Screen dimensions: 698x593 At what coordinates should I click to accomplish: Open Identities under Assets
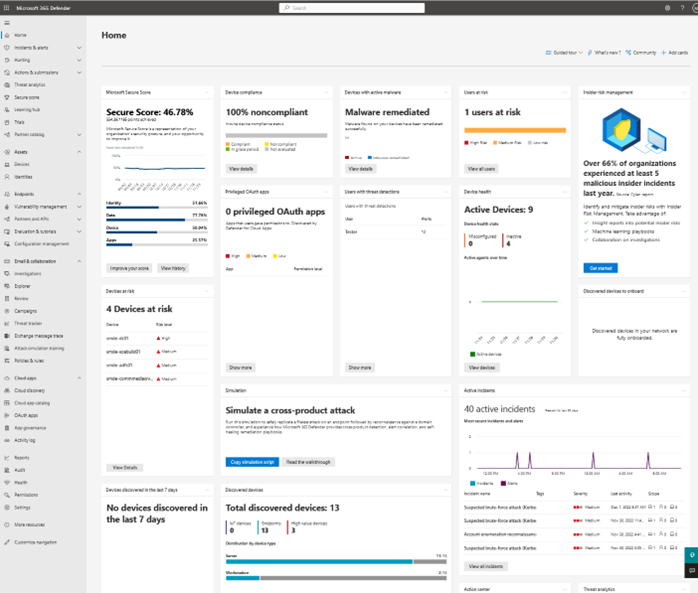(x=23, y=177)
